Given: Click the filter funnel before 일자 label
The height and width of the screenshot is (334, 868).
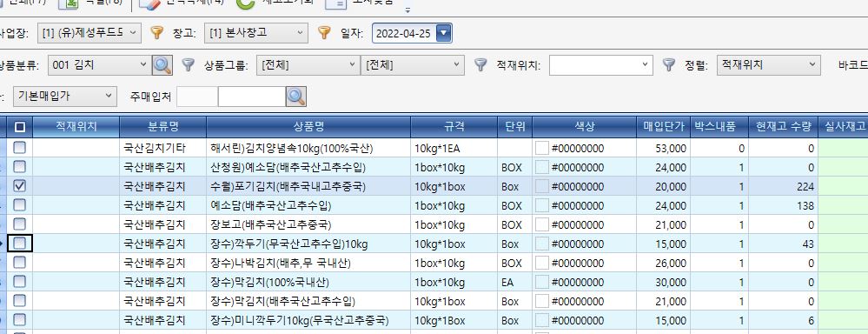Looking at the screenshot, I should 324,33.
